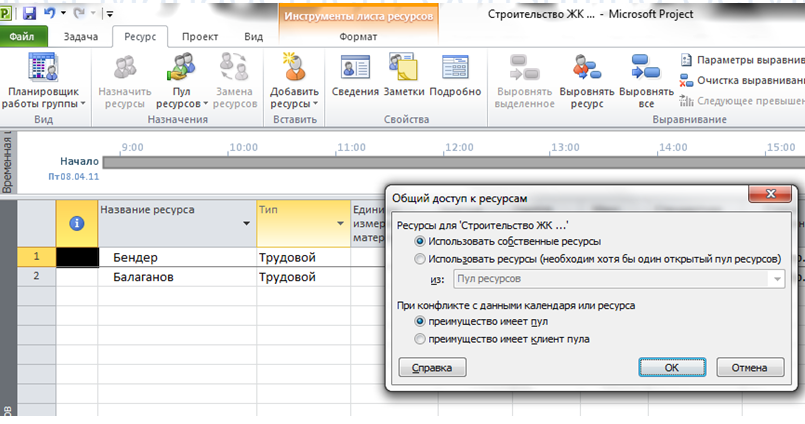Open the Формат tab
The height and width of the screenshot is (424, 805).
pos(358,36)
